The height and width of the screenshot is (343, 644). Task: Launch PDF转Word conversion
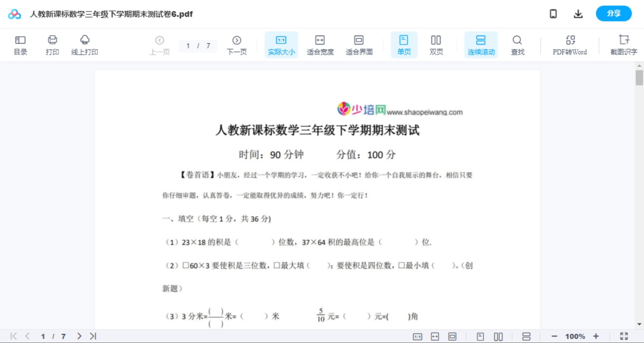(569, 44)
